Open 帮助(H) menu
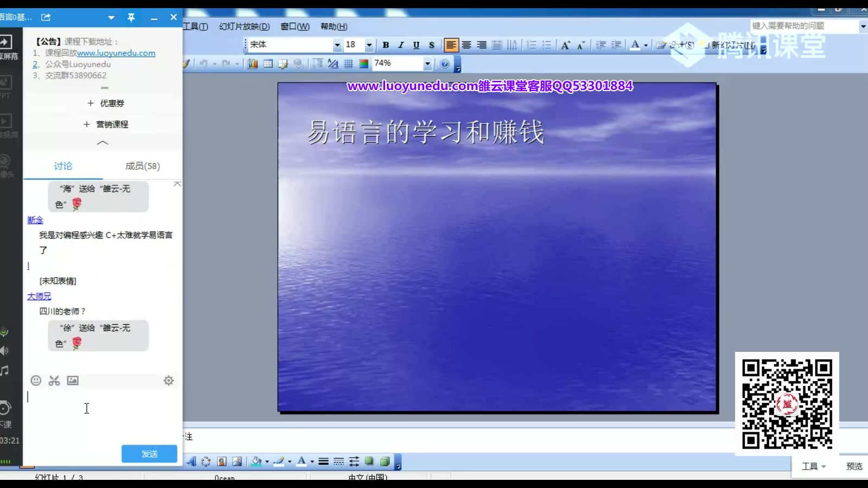The height and width of the screenshot is (488, 868). click(334, 27)
